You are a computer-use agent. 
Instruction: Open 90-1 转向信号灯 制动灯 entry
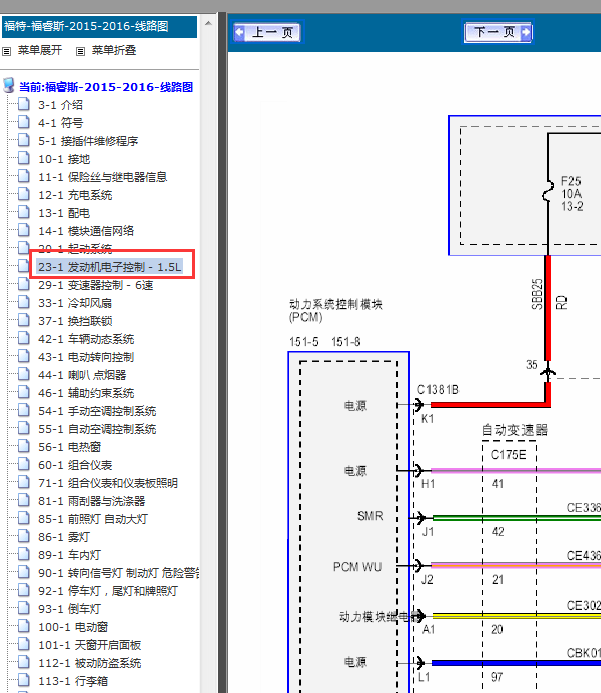pyautogui.click(x=118, y=573)
